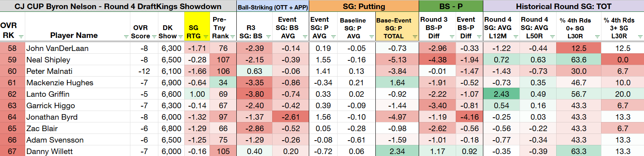
Task: Open Event BS-P Diff filter dropdown
Action: coord(479,37)
